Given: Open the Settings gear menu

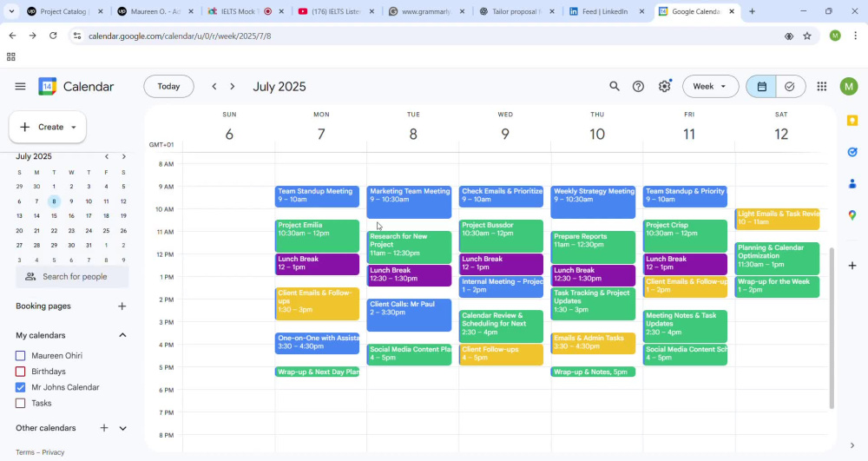Looking at the screenshot, I should (664, 86).
